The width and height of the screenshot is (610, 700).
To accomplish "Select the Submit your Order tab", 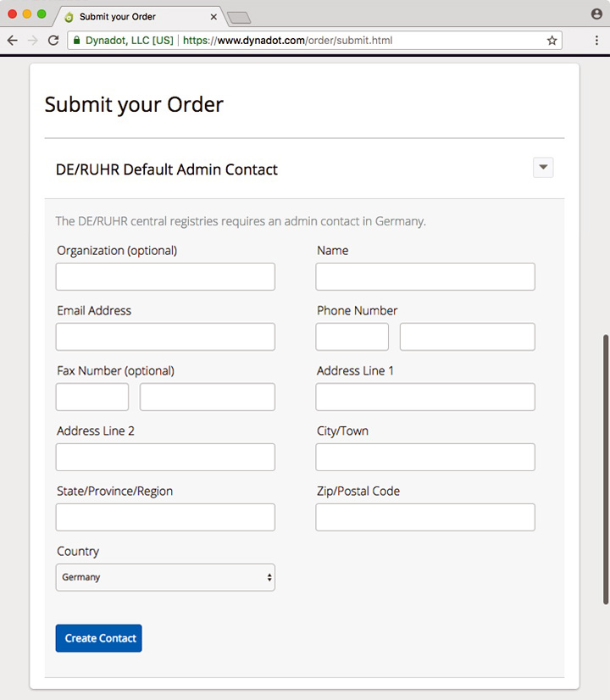I will tap(136, 17).
